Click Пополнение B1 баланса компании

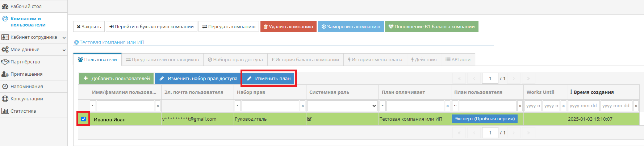pos(432,26)
